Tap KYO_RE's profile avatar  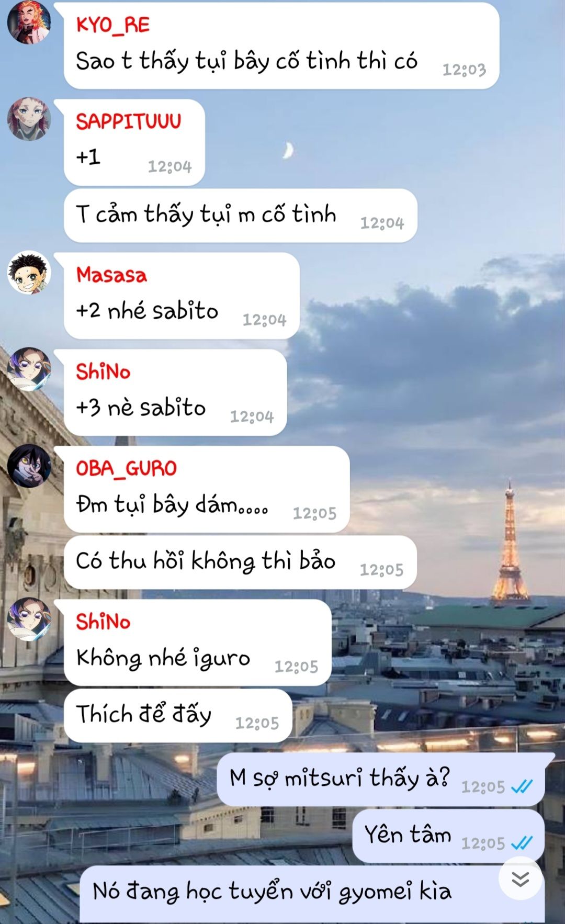tap(29, 22)
